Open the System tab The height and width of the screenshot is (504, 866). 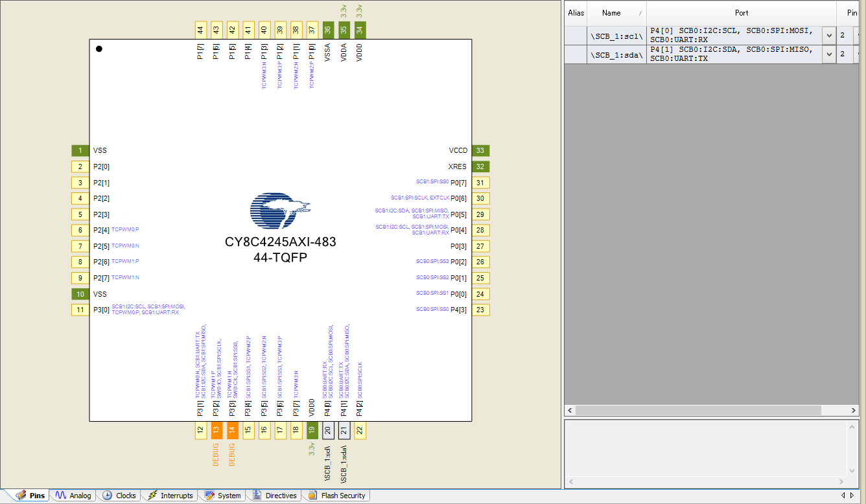click(x=222, y=496)
